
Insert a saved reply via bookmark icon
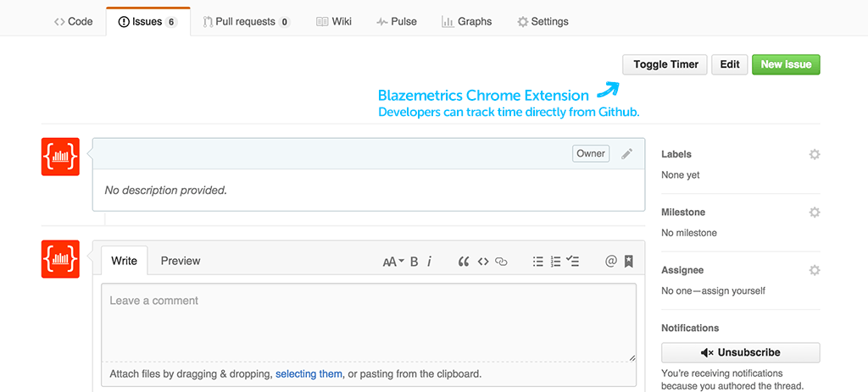pyautogui.click(x=628, y=262)
